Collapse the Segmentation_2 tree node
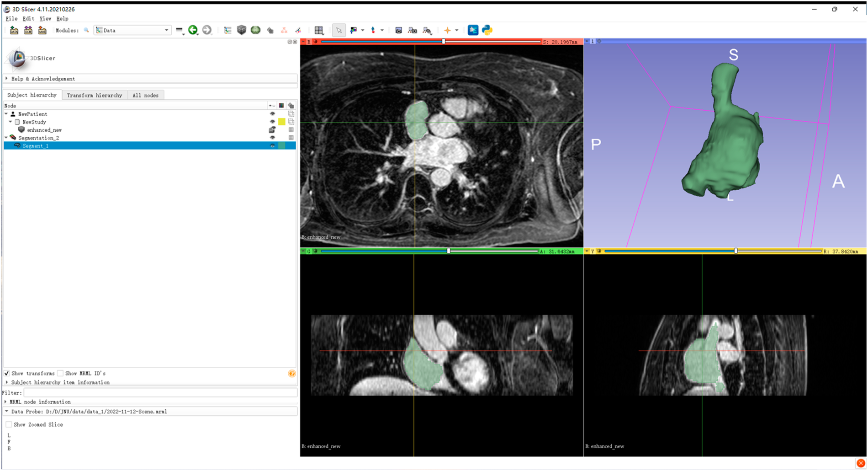Screen dimensions: 868x471 pos(5,138)
